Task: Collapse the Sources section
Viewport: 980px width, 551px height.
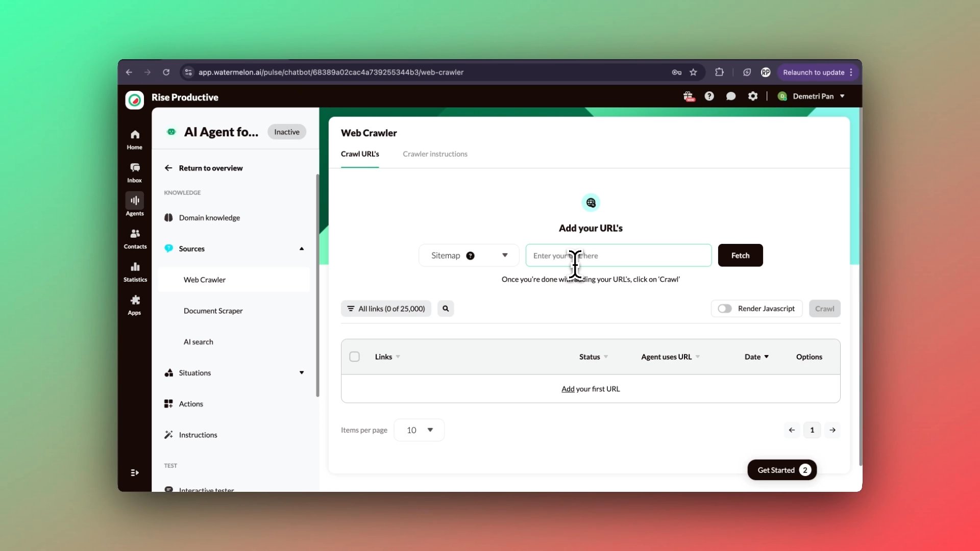Action: click(x=302, y=248)
